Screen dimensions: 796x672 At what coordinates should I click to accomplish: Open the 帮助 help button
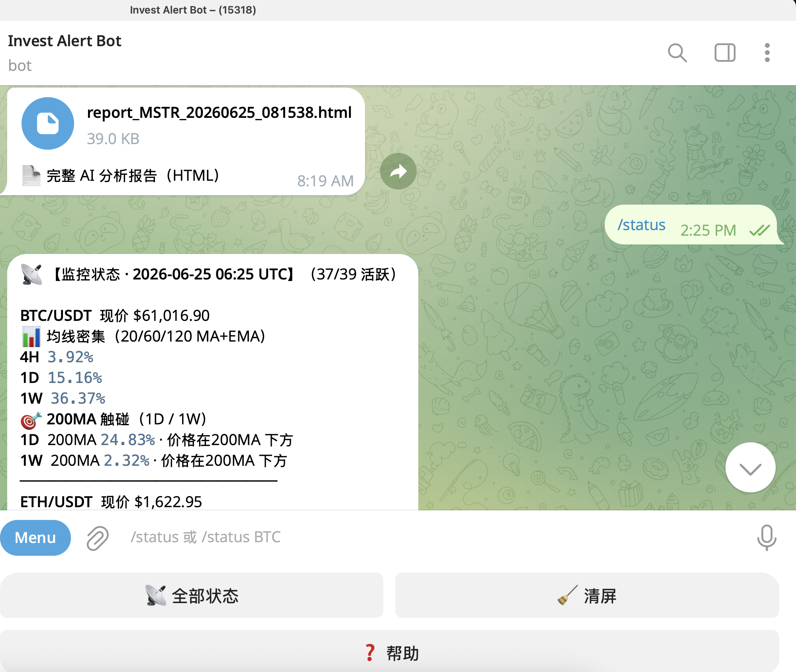tap(390, 651)
